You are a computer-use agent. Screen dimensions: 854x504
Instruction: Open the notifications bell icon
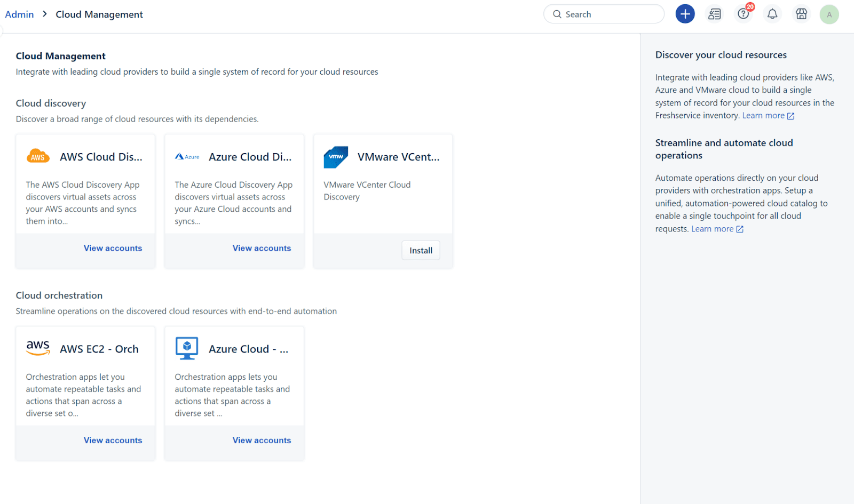[x=772, y=14]
